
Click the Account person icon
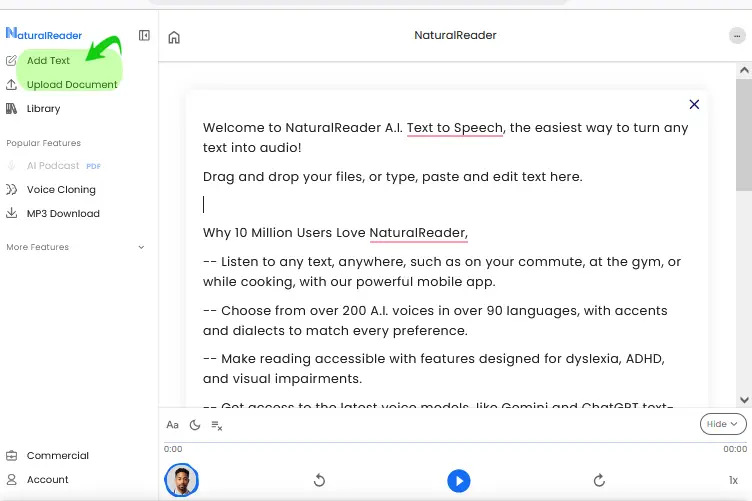click(12, 479)
